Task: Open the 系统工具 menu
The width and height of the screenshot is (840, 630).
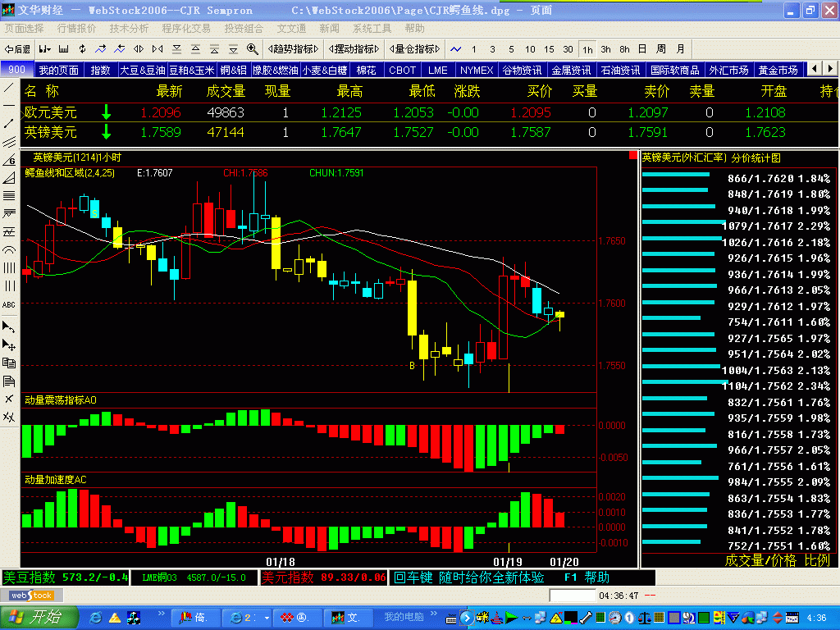Action: pos(372,29)
